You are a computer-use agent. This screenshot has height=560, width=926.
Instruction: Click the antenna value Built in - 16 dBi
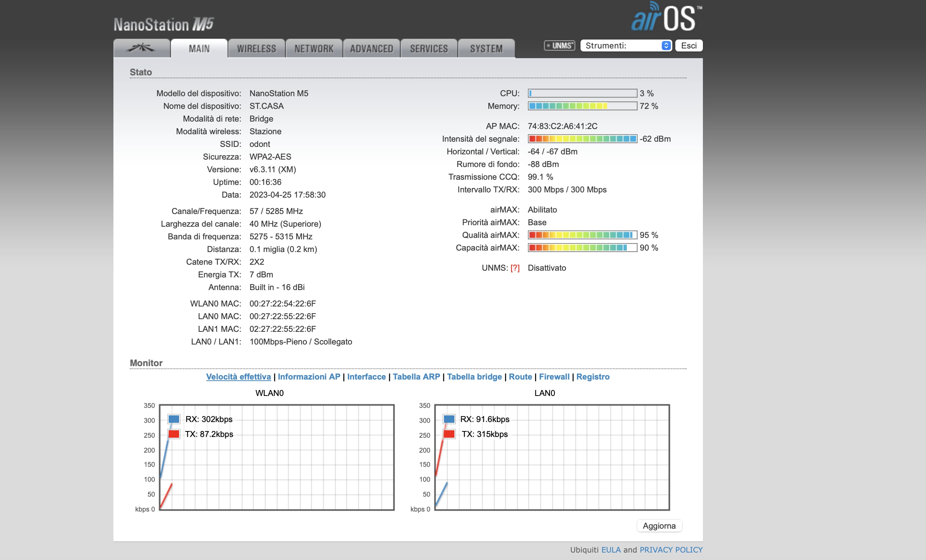click(277, 287)
